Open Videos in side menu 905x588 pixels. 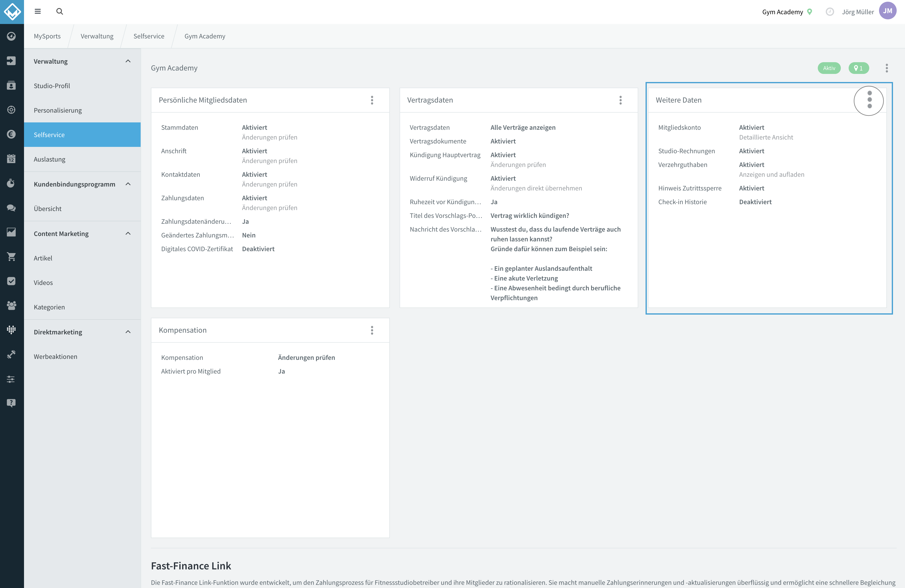point(82,282)
